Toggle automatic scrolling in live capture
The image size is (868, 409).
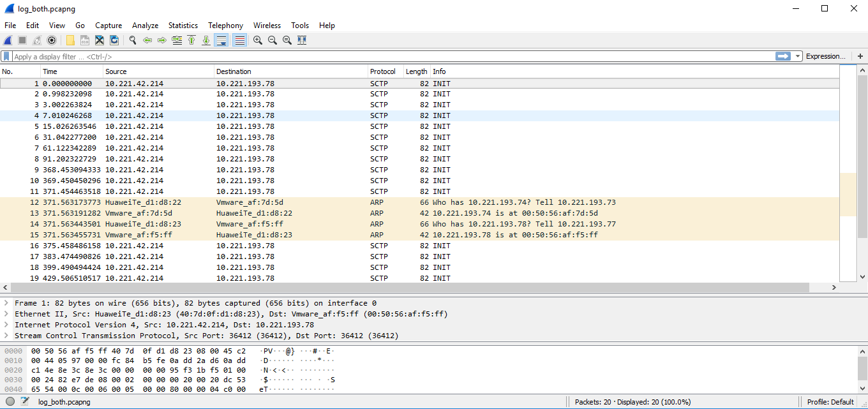[x=221, y=40]
